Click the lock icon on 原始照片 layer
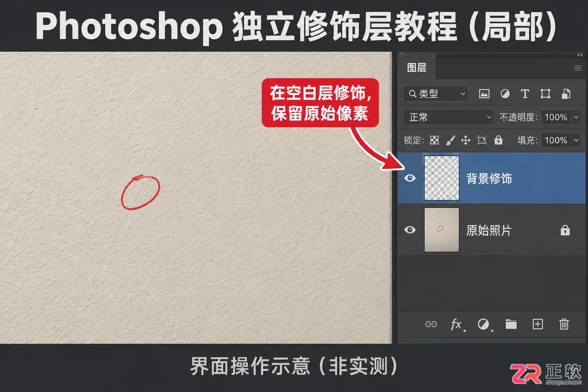 point(565,230)
